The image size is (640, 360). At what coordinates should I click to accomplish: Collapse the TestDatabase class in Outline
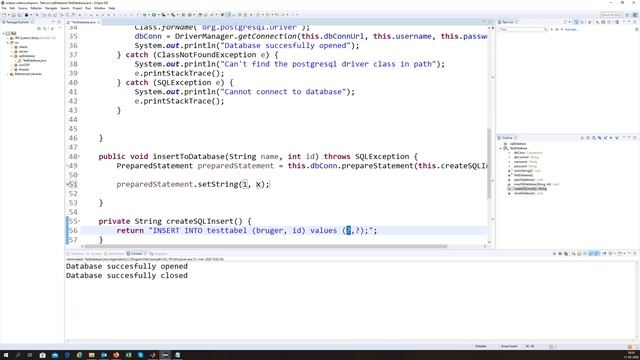[x=500, y=148]
